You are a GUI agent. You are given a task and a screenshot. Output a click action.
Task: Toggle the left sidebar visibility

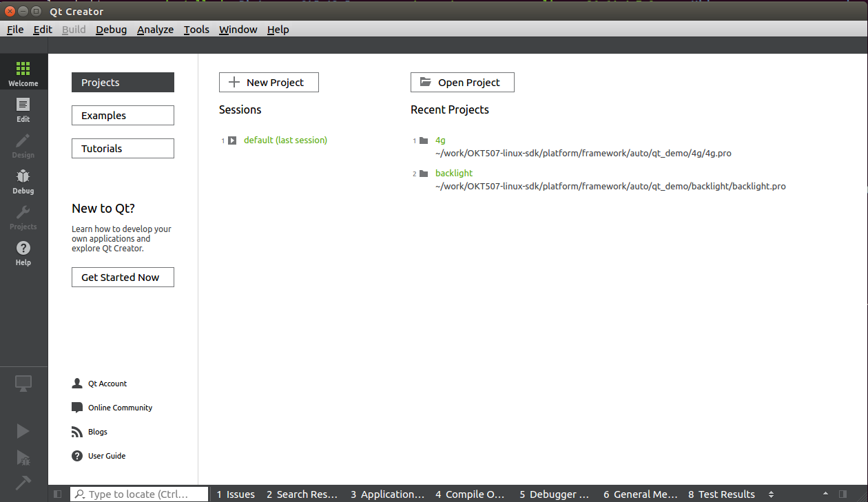point(58,494)
